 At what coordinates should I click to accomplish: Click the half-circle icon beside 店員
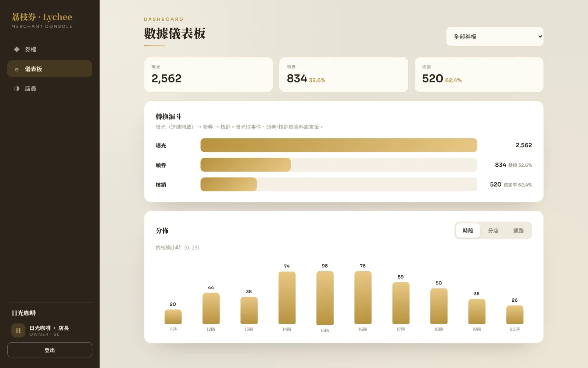[x=17, y=89]
